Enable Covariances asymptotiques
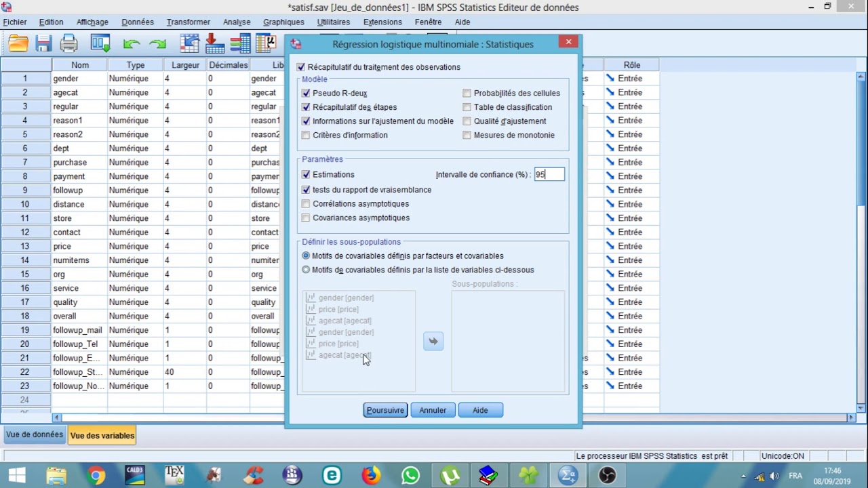The height and width of the screenshot is (488, 868). [x=306, y=218]
